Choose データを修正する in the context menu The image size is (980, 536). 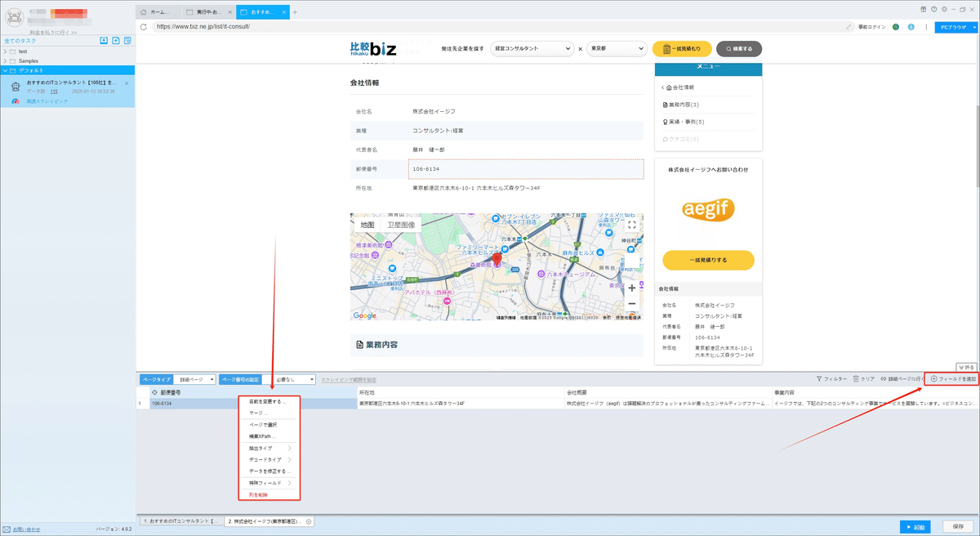pyautogui.click(x=269, y=471)
